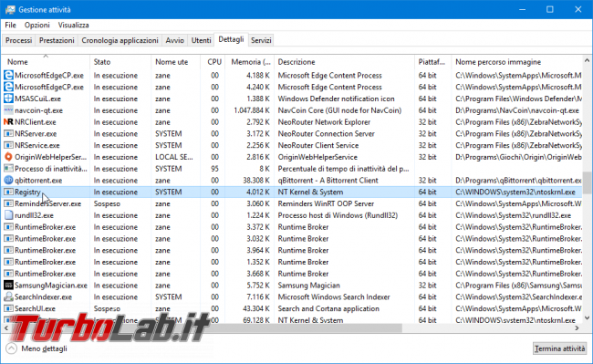Click the rundll32.exe blank file icon

(x=8, y=215)
